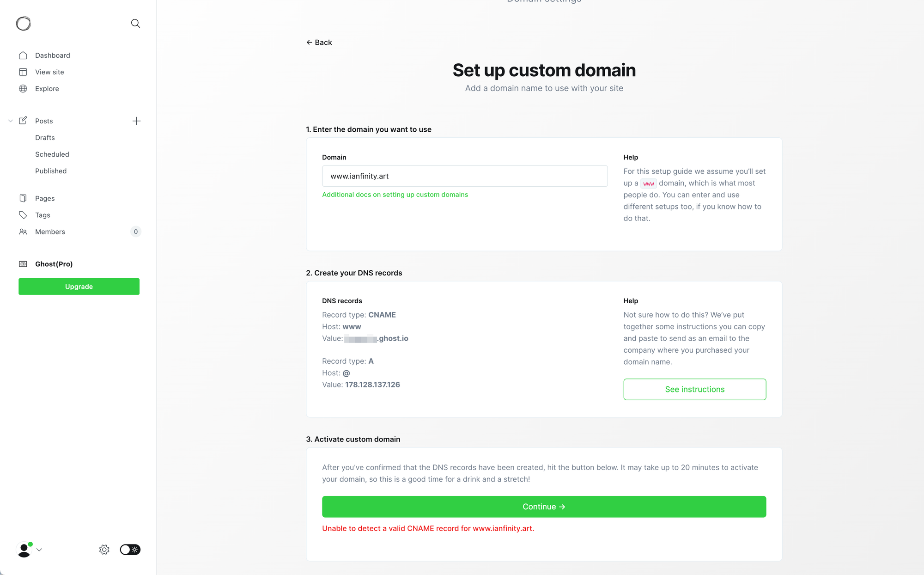The height and width of the screenshot is (575, 924).
Task: Click the Ghost site logo circle
Action: (24, 24)
